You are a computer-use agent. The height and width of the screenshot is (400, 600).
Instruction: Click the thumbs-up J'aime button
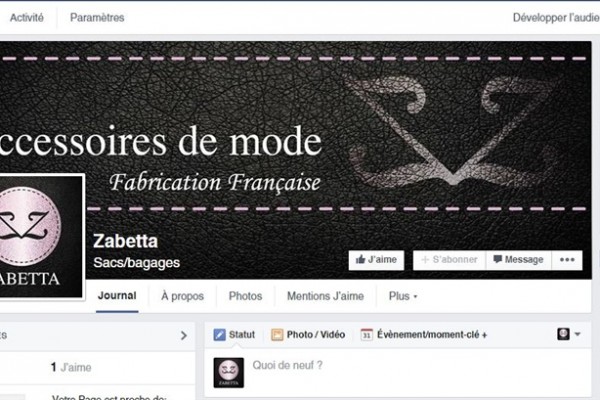[x=376, y=260]
